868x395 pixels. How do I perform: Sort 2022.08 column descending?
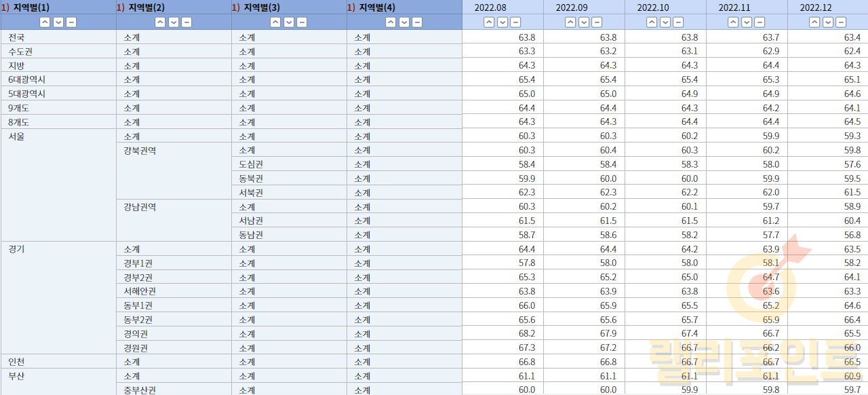502,22
